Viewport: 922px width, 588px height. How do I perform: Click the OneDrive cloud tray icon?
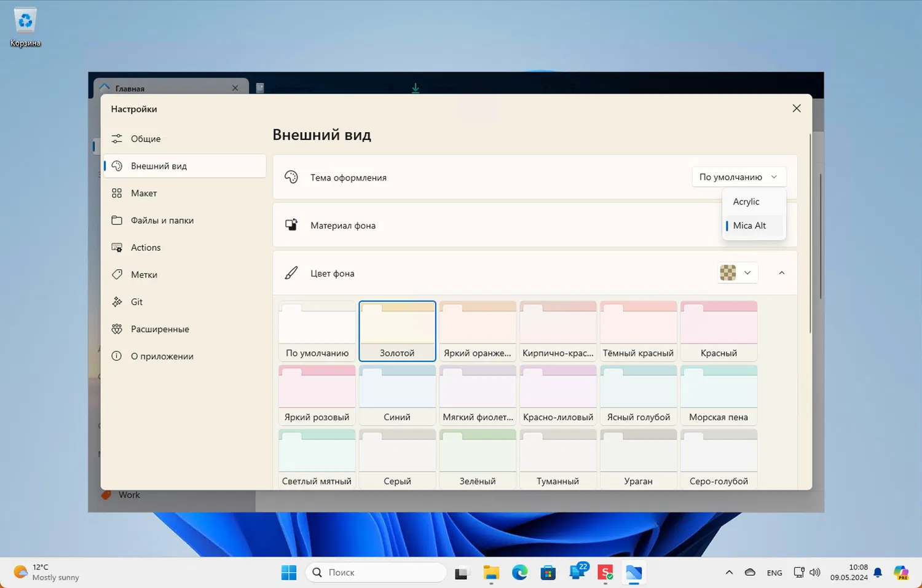pyautogui.click(x=750, y=573)
